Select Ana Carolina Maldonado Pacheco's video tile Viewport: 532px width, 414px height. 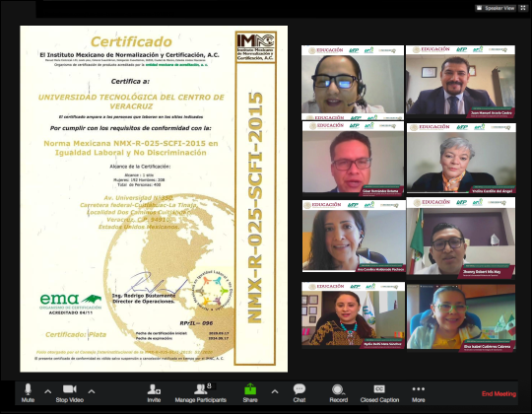[x=354, y=237]
